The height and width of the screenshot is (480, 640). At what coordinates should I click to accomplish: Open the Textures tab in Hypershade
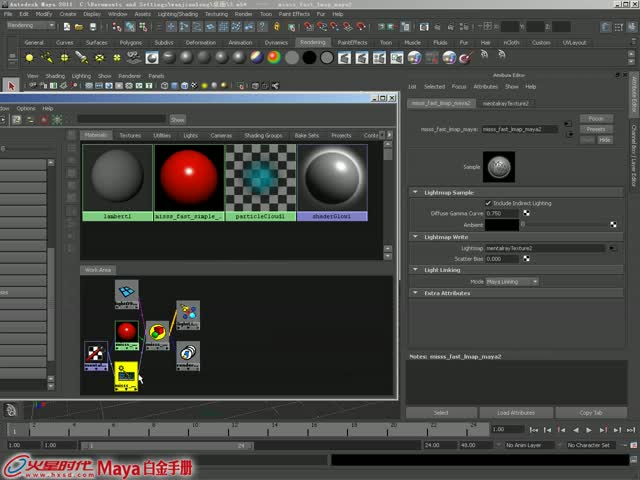tap(130, 135)
